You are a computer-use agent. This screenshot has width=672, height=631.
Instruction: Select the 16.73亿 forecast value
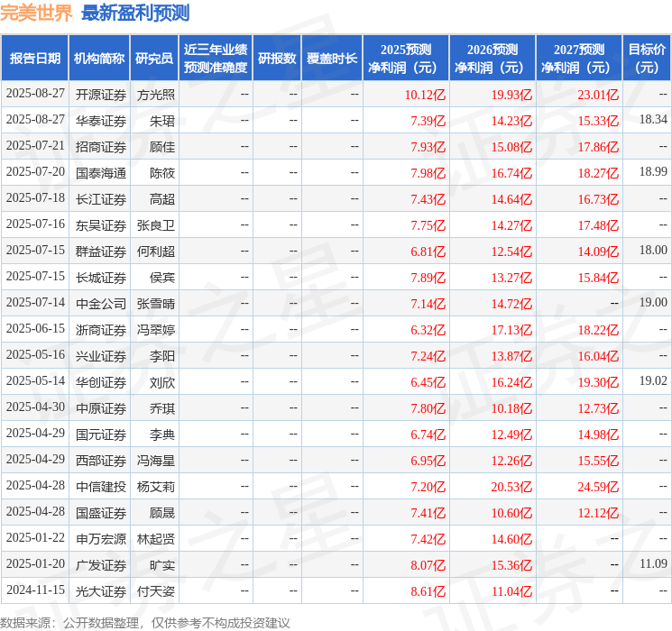tap(598, 199)
